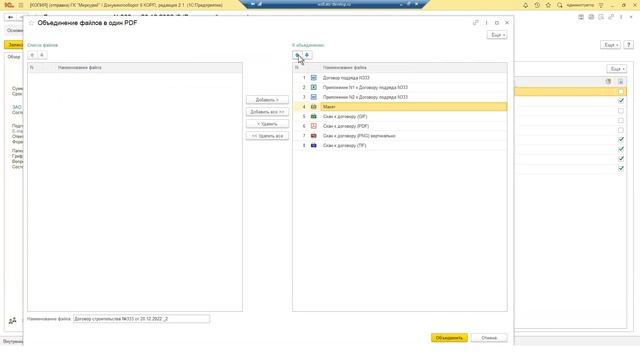Open 1C main hamburger menu

coord(21,5)
